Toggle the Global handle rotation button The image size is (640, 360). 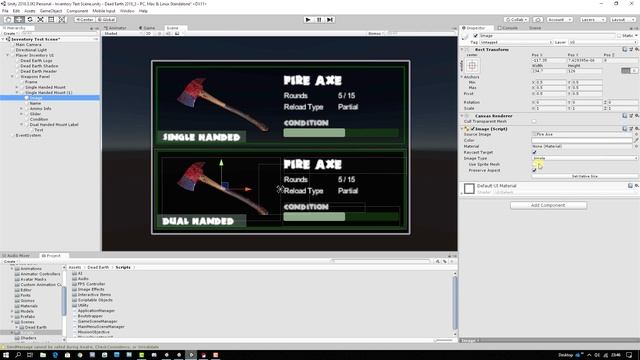106,20
